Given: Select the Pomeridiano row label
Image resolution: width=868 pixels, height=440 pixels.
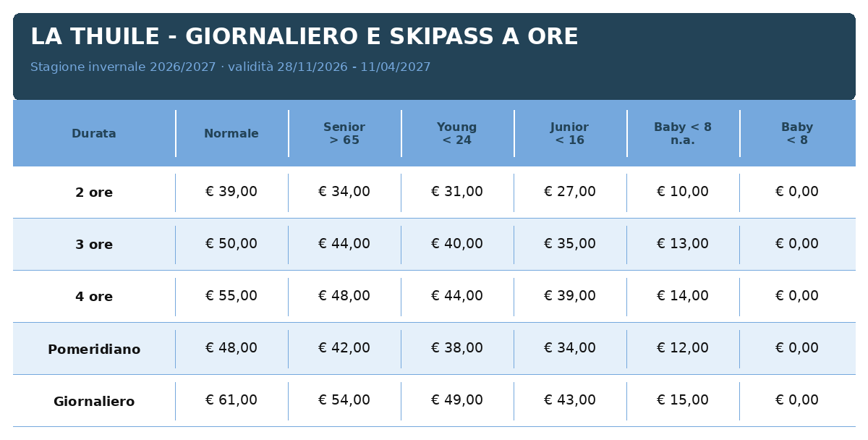Looking at the screenshot, I should tap(94, 349).
